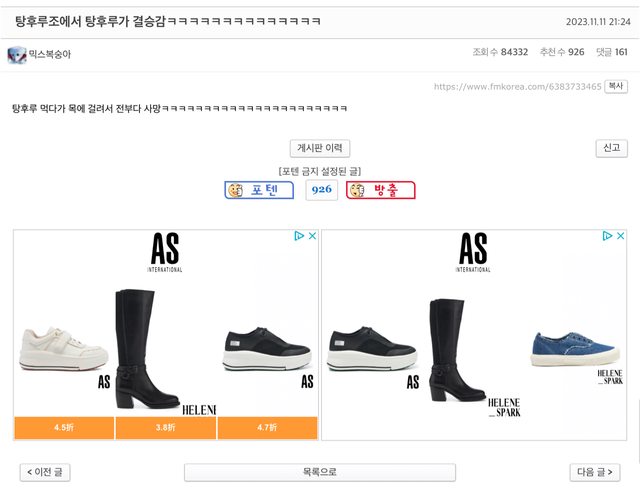
Task: Click the AS International logo in the right ad
Action: click(x=473, y=252)
